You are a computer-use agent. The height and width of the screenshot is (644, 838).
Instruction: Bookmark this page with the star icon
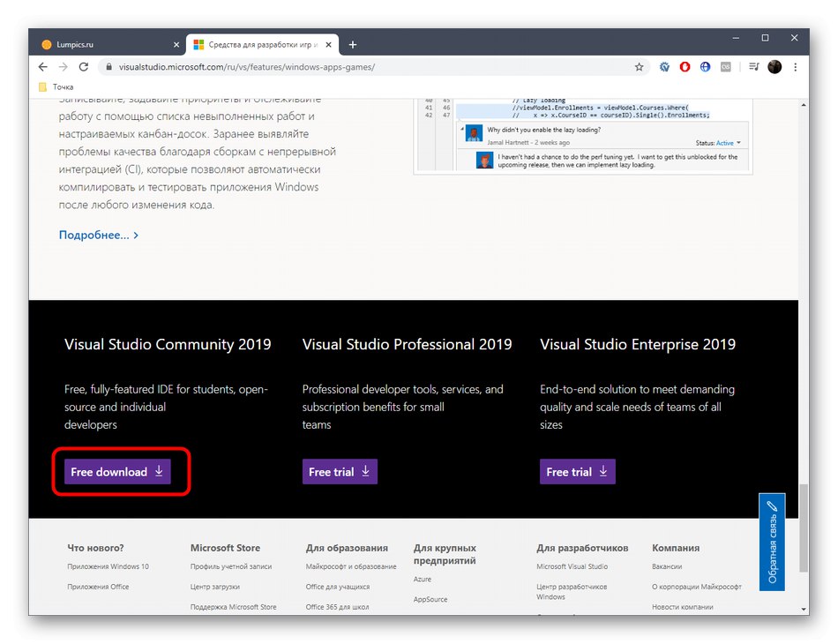(640, 66)
